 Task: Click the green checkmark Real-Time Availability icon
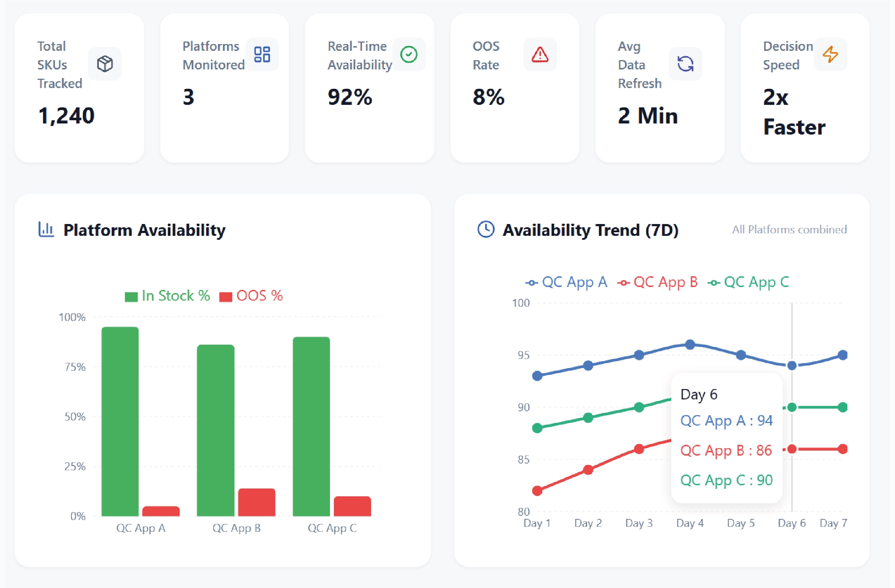(409, 54)
